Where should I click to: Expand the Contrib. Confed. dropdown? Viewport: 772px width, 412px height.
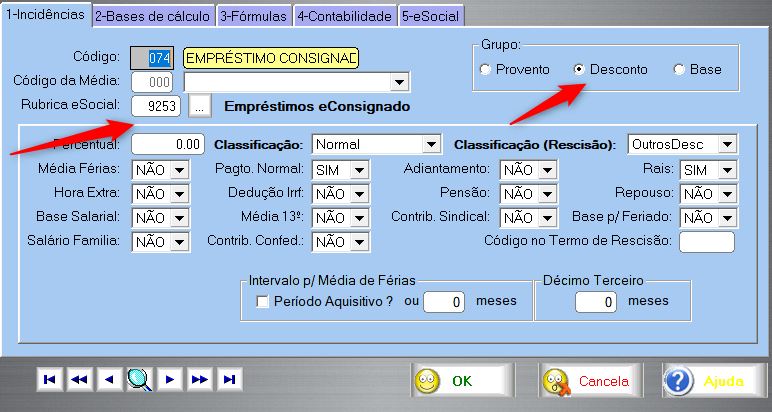point(359,242)
